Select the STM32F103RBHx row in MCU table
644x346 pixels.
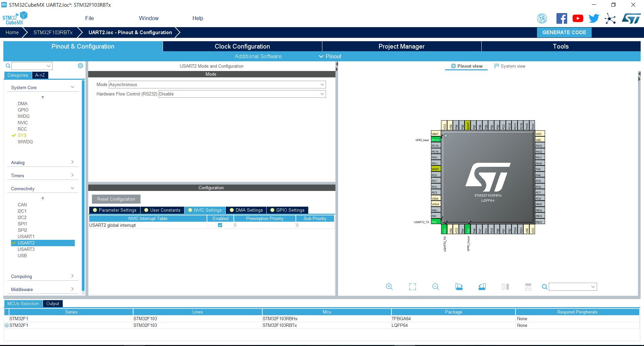pos(322,319)
